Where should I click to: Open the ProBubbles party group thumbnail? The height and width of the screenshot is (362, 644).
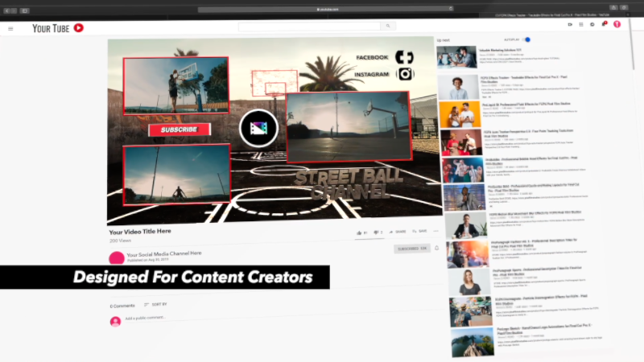tap(463, 170)
